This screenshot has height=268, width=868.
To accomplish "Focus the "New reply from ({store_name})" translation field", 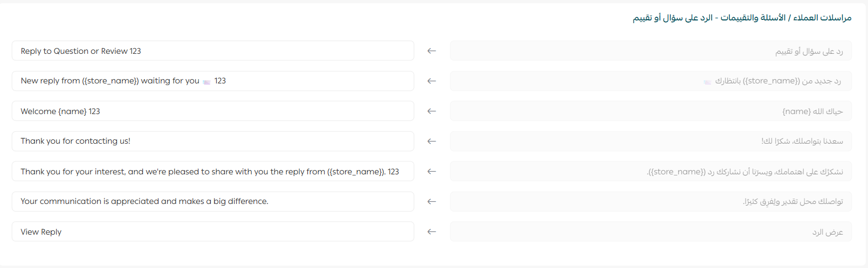I will tap(212, 81).
